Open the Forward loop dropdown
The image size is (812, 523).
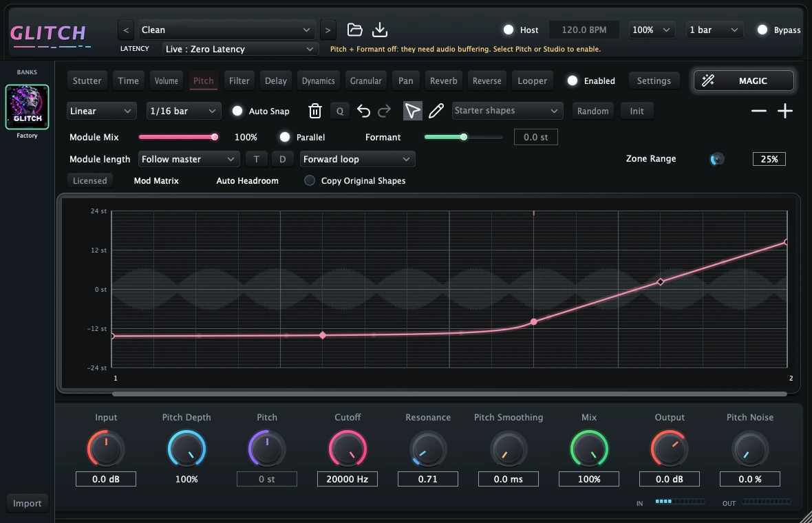357,159
